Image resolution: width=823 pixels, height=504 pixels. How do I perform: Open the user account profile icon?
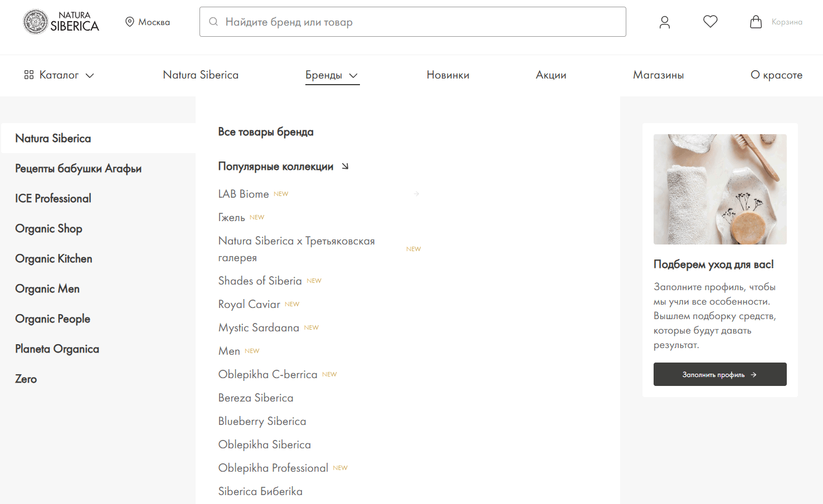[x=664, y=22]
